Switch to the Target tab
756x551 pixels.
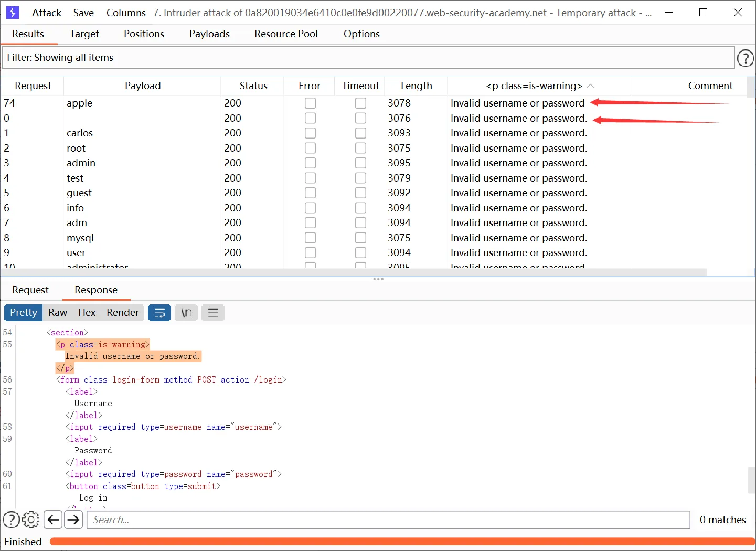84,34
